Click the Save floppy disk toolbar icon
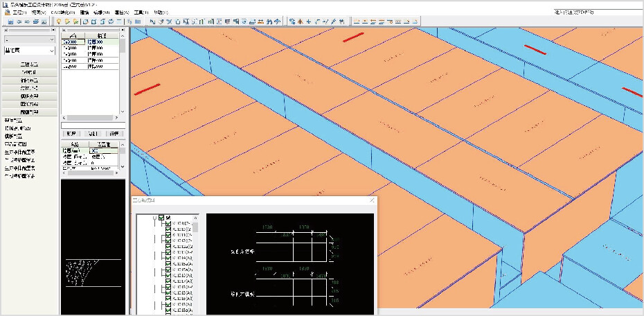Image resolution: width=644 pixels, height=316 pixels. tap(12, 21)
